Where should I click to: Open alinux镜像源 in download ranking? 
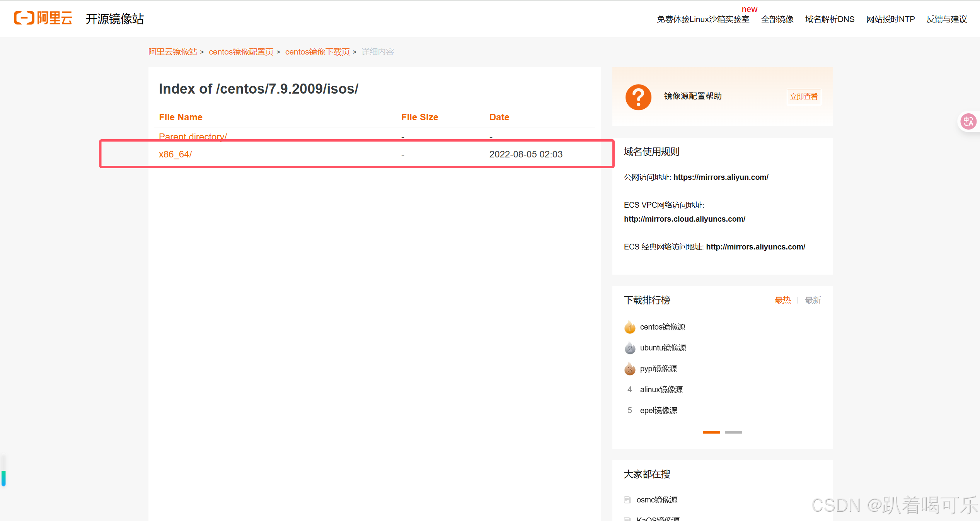click(661, 390)
